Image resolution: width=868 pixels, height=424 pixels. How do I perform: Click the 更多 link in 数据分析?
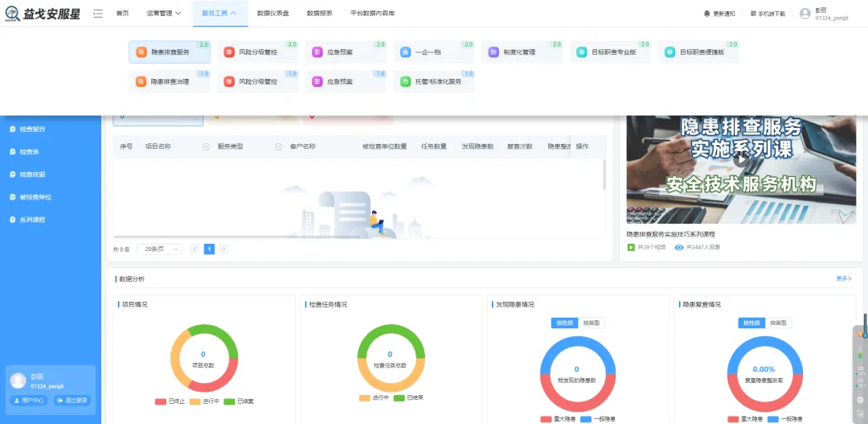(844, 278)
